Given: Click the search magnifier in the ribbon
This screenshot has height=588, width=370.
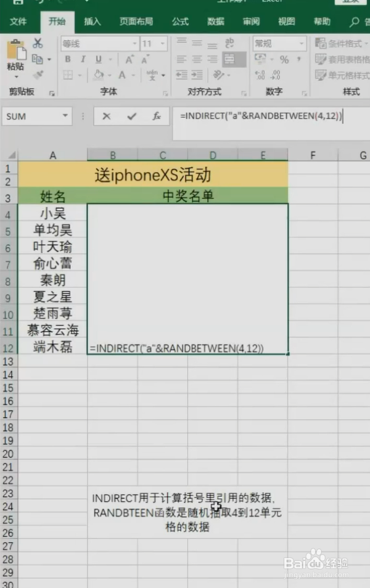Looking at the screenshot, I should tap(354, 22).
